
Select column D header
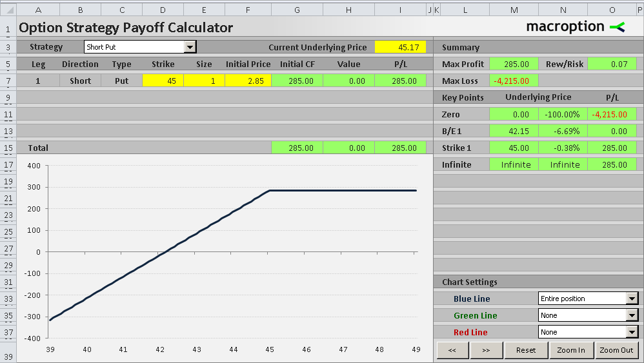[x=163, y=10]
